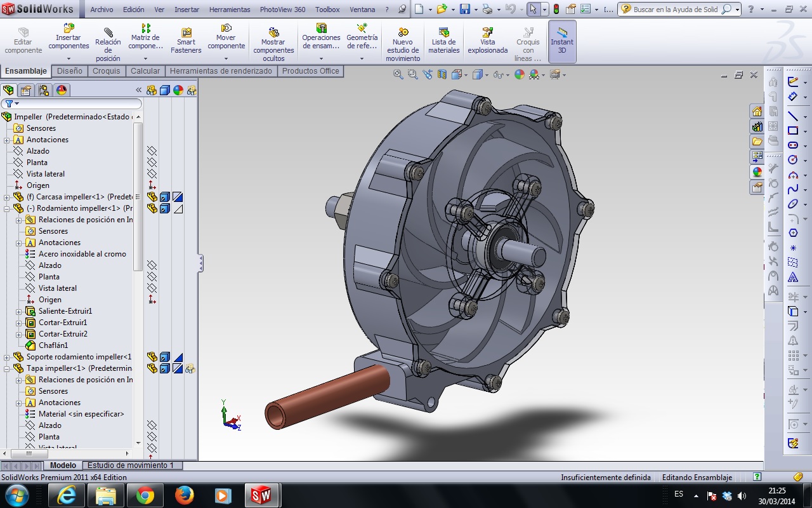
Task: Click the Apply scene color sphere icon
Action: coord(534,74)
